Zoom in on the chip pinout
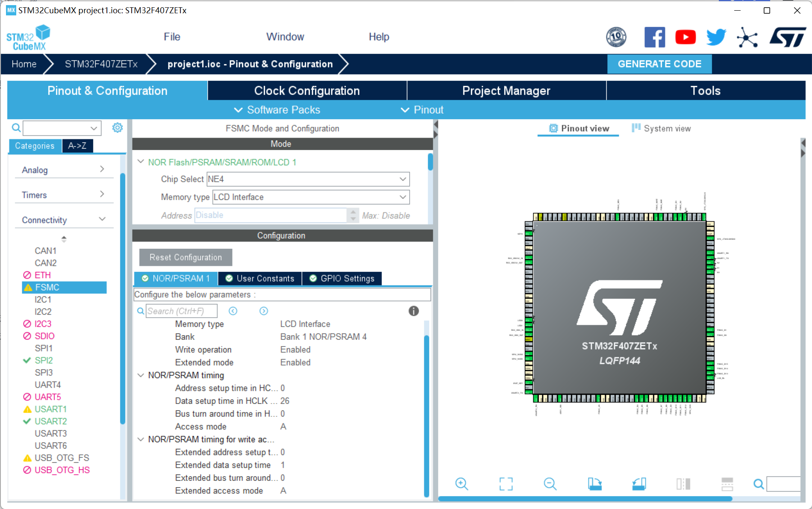812x509 pixels. (x=462, y=484)
